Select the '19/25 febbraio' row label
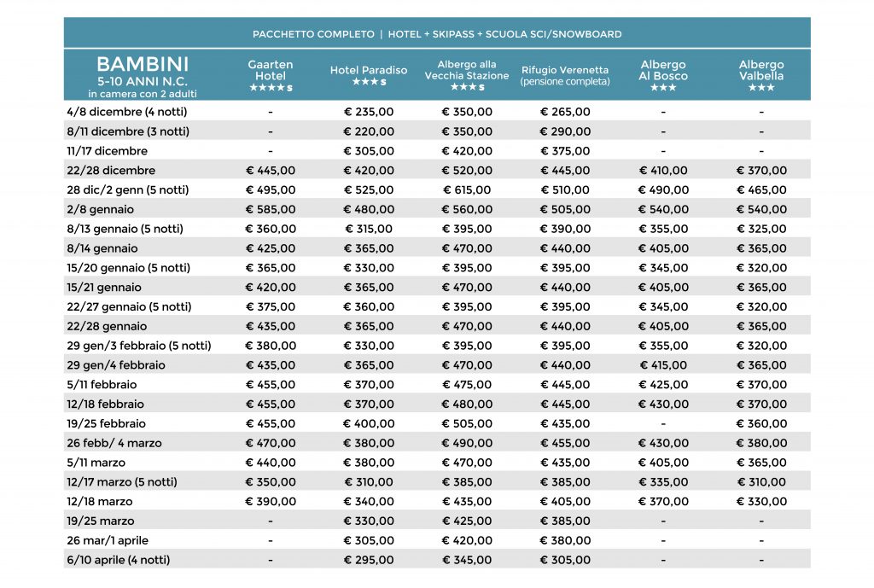 click(x=106, y=423)
